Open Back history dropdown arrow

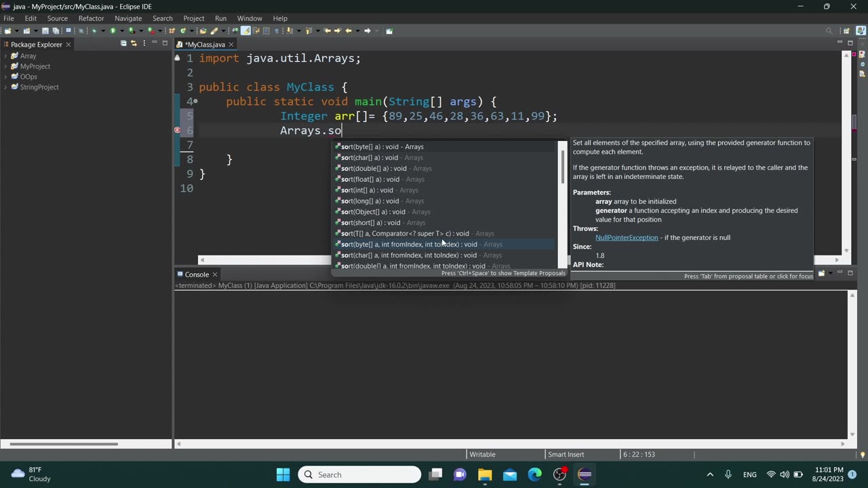pos(357,30)
